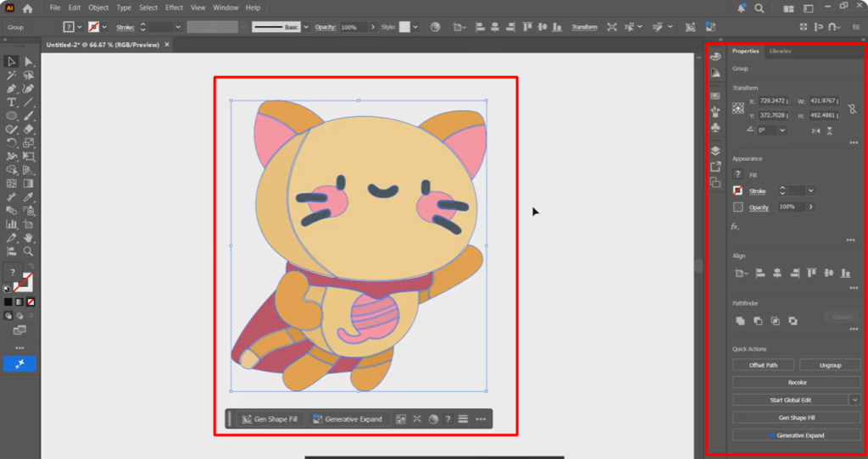Select the Rotate tool
The image size is (868, 459).
[x=11, y=142]
